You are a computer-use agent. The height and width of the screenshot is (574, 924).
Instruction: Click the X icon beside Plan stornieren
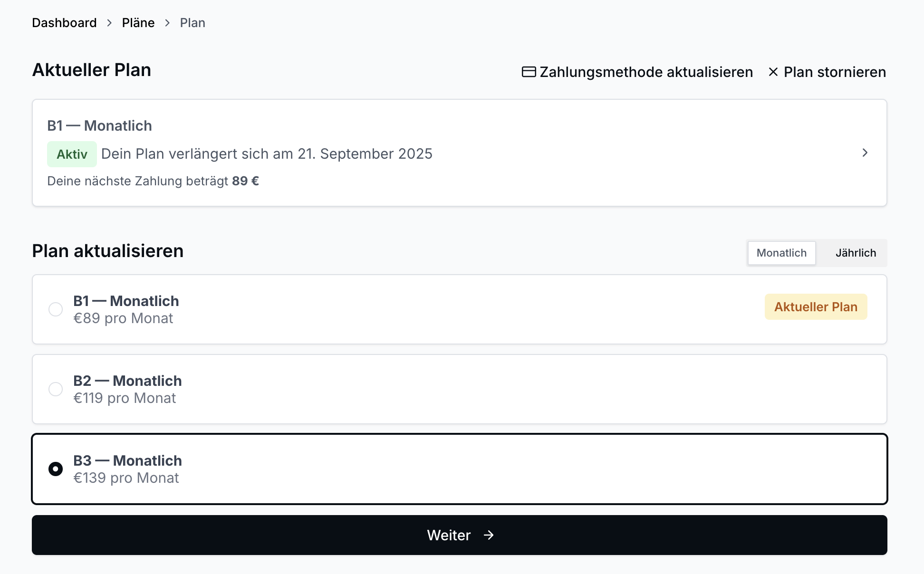(773, 72)
